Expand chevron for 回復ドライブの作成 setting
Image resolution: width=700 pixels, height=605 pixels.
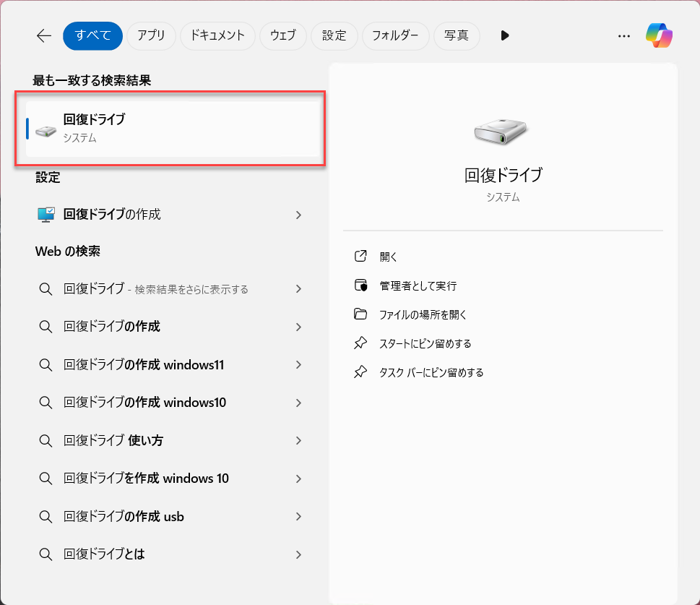pos(298,215)
